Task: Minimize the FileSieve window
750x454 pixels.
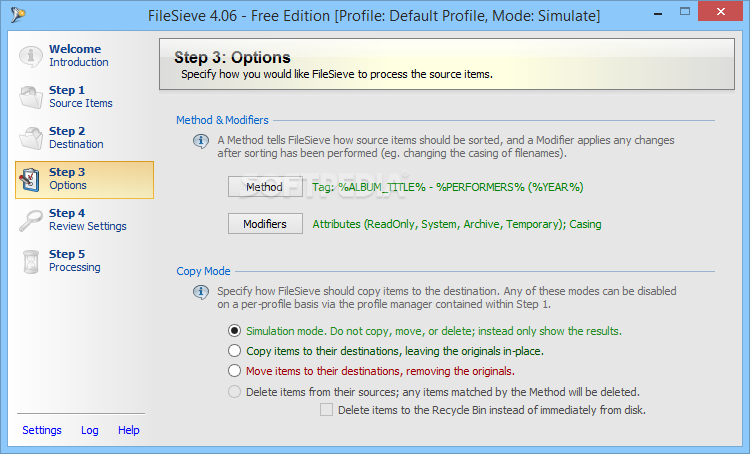Action: click(x=658, y=13)
